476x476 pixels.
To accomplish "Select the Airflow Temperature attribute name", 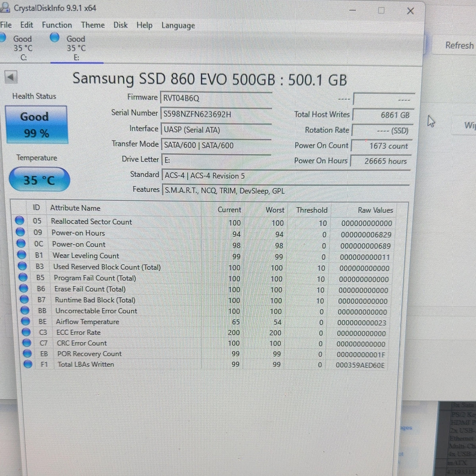I will 87,322.
